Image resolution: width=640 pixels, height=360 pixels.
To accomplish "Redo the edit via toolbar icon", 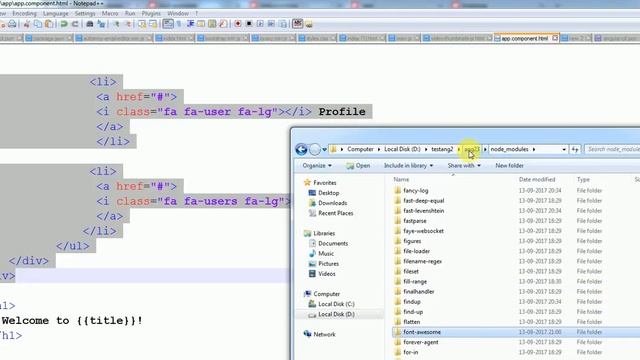I will pyautogui.click(x=75, y=24).
